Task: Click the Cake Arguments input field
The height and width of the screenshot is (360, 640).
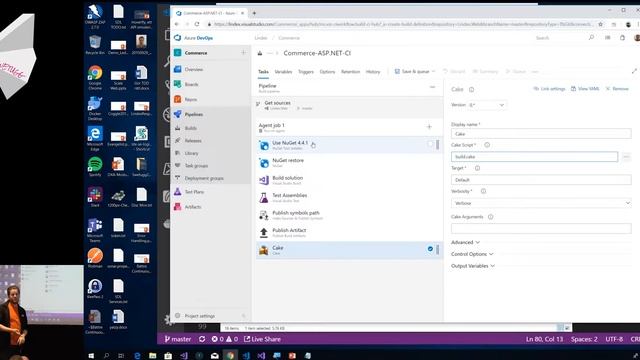Action: click(541, 229)
